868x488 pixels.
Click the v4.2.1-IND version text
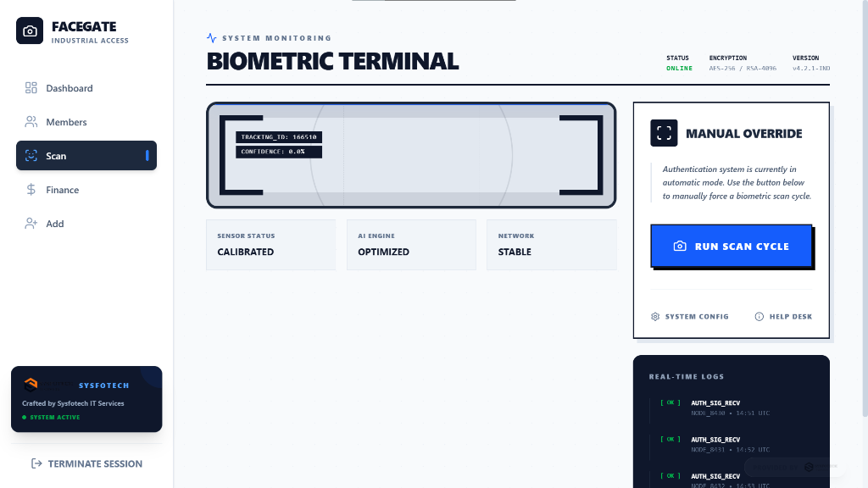811,69
